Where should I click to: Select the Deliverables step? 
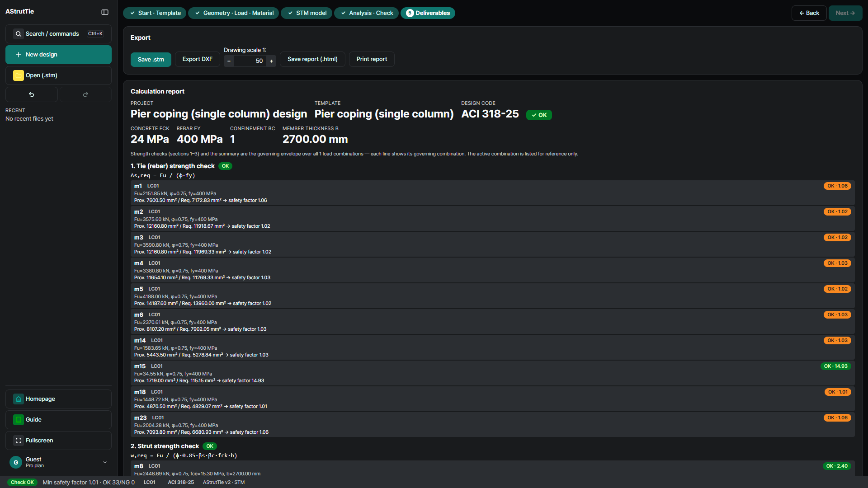[428, 13]
